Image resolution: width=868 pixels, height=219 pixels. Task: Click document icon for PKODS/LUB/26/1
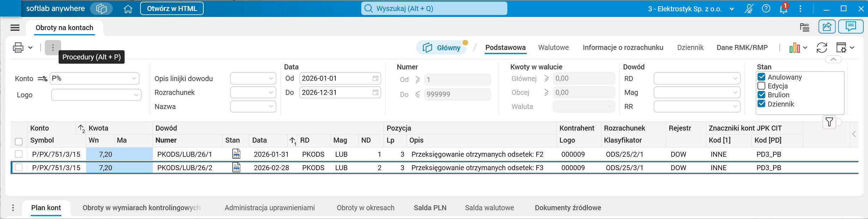236,154
